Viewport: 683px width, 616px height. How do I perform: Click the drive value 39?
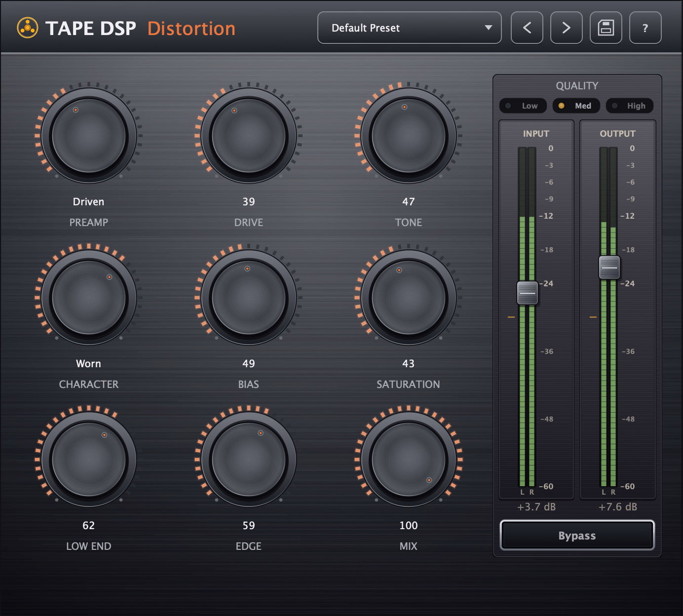tap(249, 202)
